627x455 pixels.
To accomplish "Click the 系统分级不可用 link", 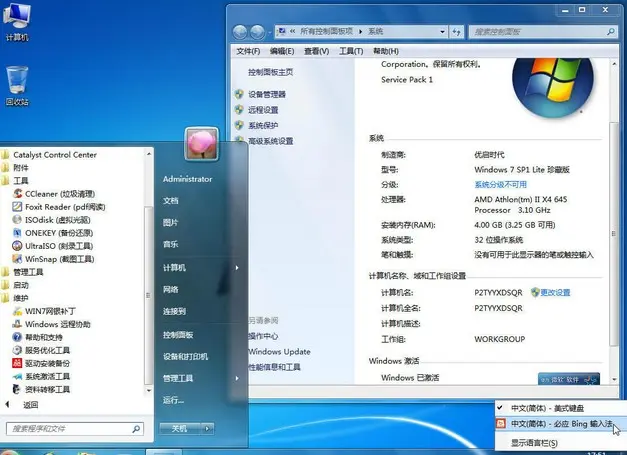I will (501, 185).
